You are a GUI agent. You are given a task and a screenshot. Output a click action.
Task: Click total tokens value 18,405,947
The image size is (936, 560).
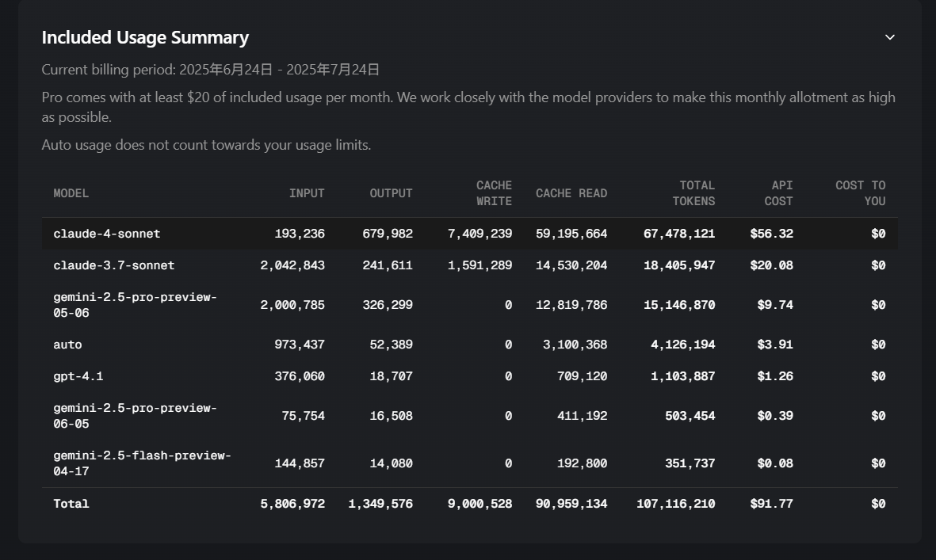pyautogui.click(x=679, y=265)
